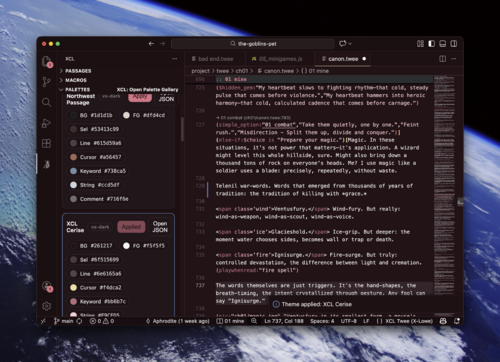Open the Manage gear icon
This screenshot has height=362, width=500.
point(47,306)
